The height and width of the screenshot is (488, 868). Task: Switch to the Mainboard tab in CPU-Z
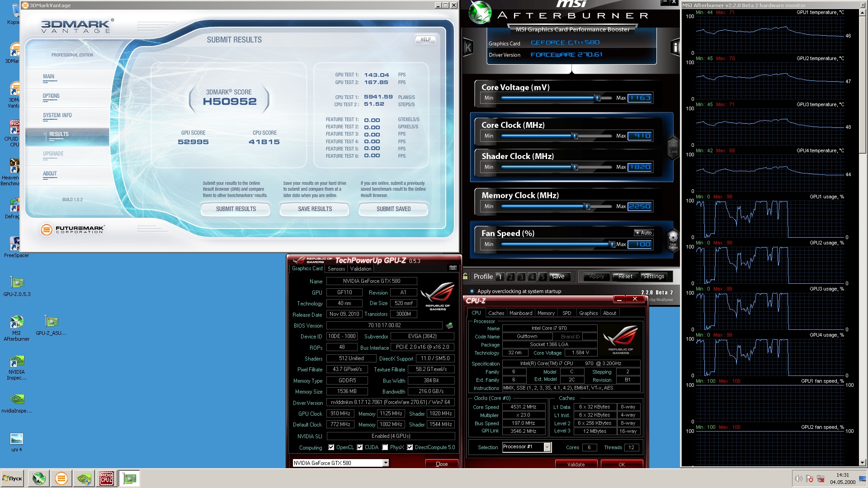click(x=520, y=313)
